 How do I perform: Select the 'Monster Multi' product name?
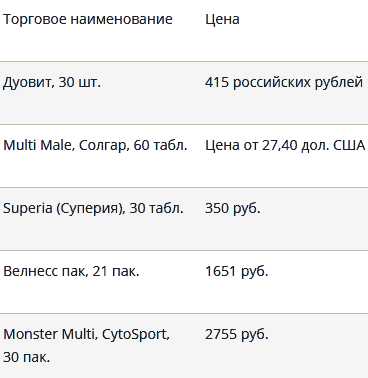50,334
